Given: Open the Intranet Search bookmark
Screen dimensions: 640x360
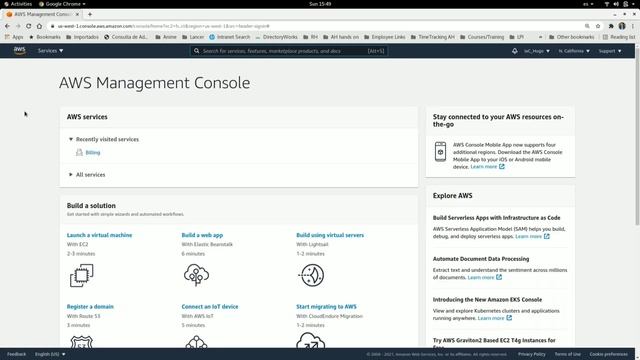Looking at the screenshot, I should coord(229,37).
